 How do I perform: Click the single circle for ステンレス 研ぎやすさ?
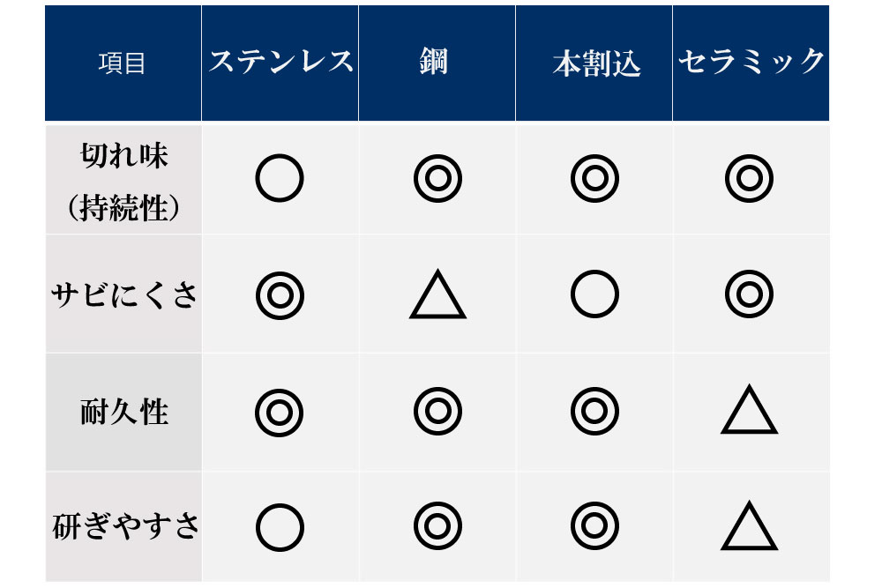280,527
